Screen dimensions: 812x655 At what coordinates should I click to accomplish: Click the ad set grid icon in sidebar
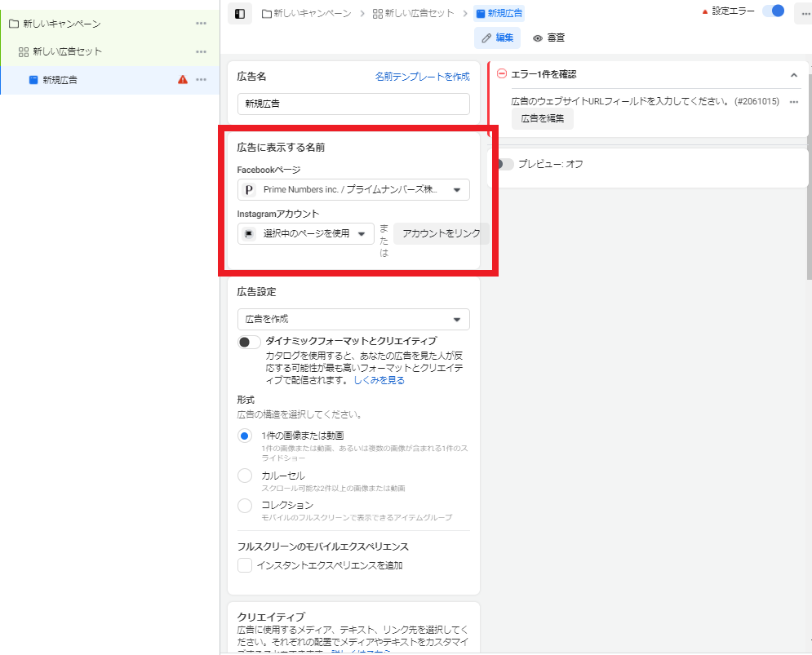coord(24,51)
